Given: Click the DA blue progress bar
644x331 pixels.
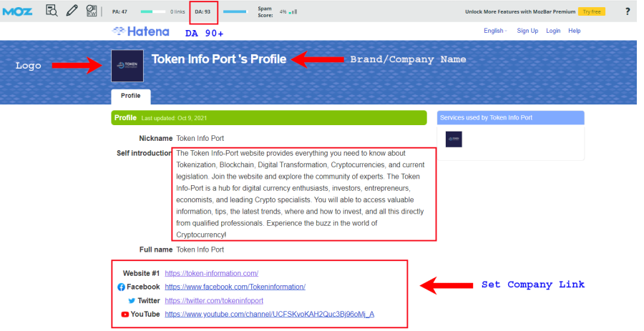Looking at the screenshot, I should coord(235,11).
